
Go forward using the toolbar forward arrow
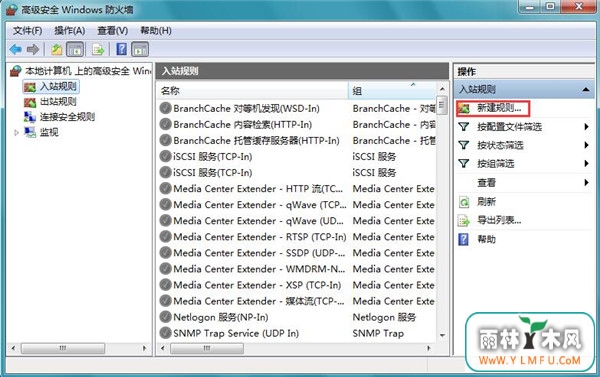33,49
